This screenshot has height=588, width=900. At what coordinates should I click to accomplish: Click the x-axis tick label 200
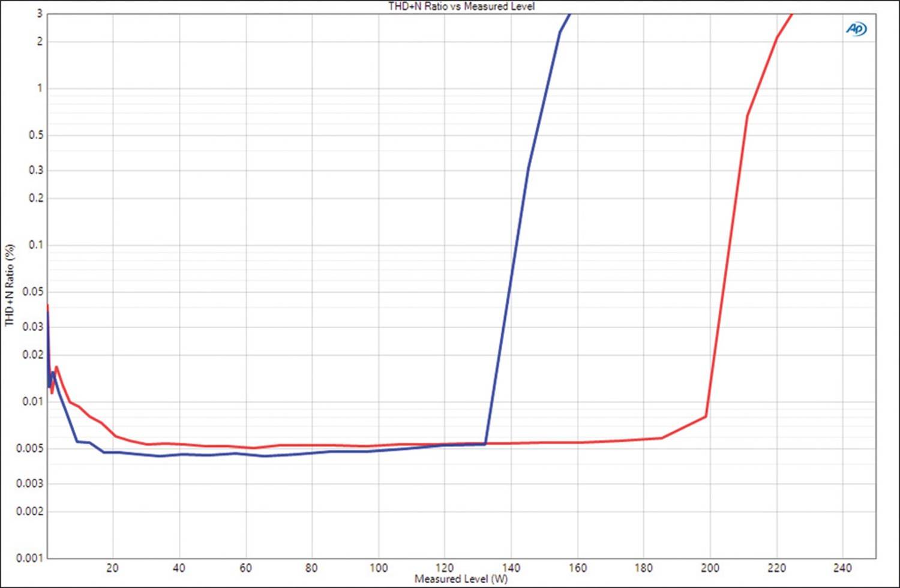click(710, 568)
